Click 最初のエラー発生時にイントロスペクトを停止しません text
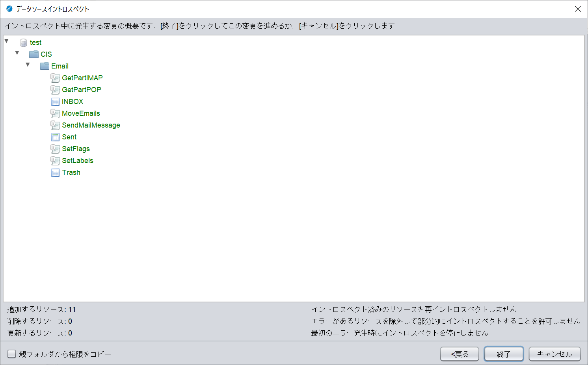 tap(400, 333)
